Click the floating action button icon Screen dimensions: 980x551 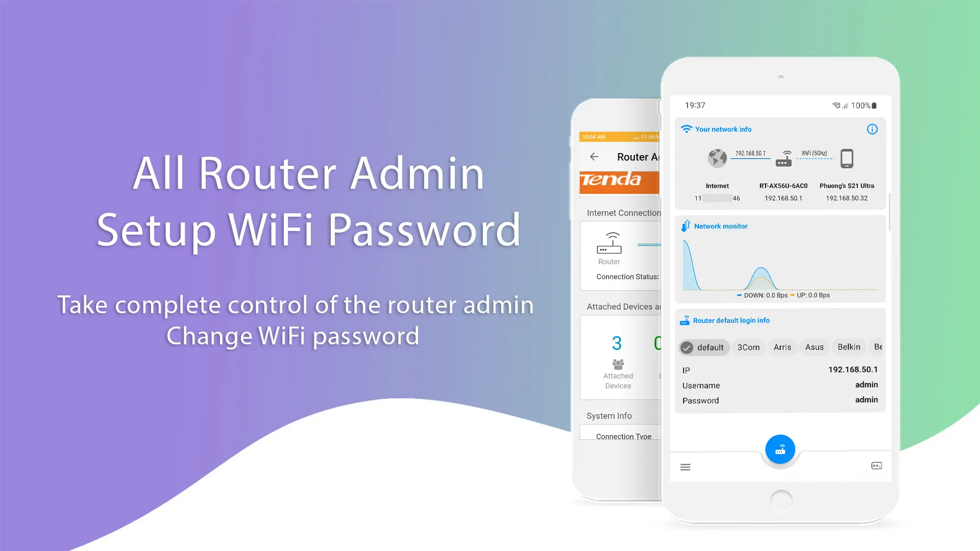(x=780, y=449)
